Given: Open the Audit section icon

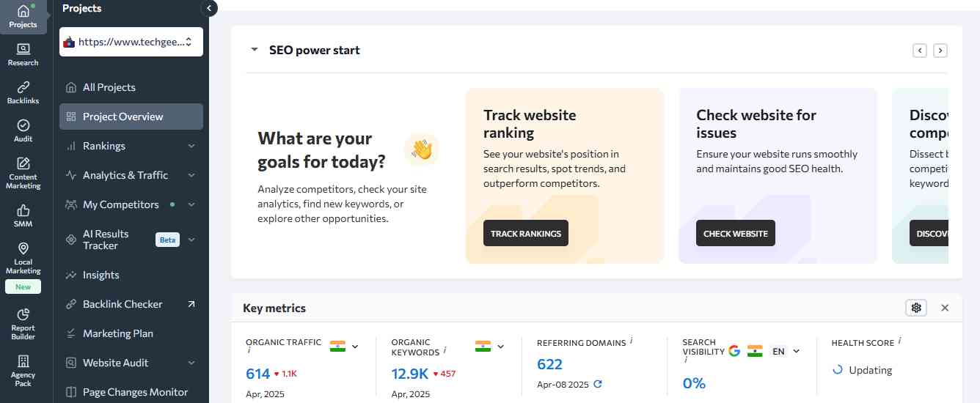Looking at the screenshot, I should (x=23, y=125).
